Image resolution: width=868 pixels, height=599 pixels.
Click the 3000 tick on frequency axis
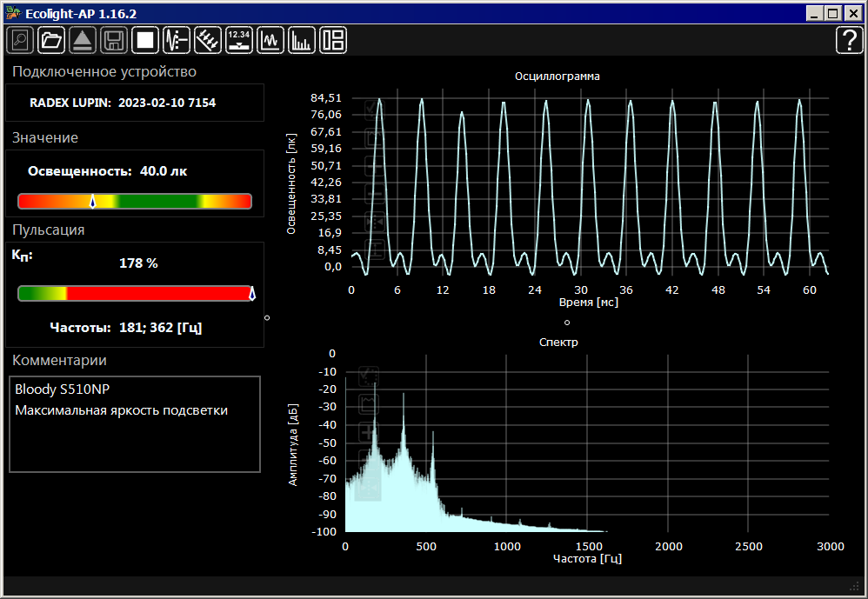point(831,547)
